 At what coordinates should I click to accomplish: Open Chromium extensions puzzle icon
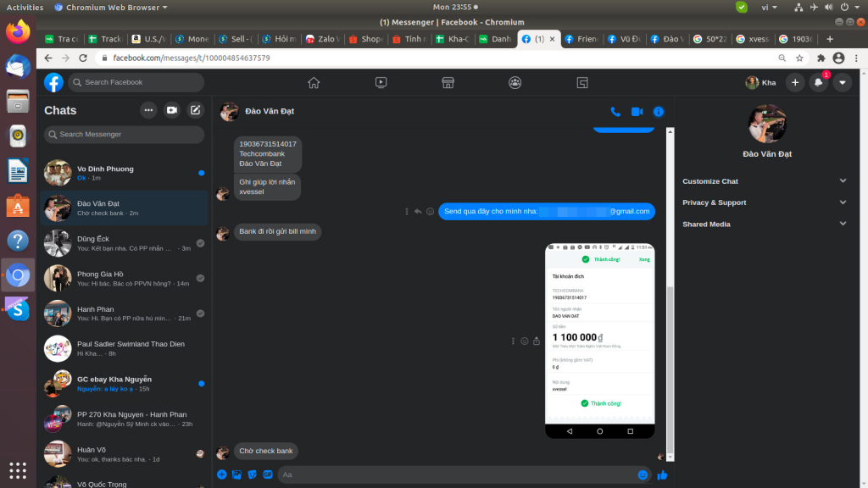821,58
